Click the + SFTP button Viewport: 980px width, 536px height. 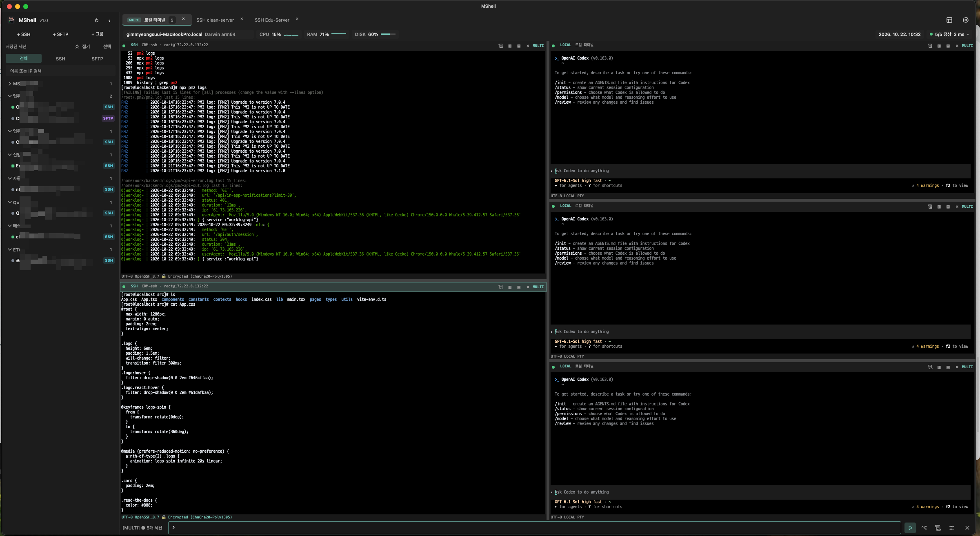[x=60, y=34]
